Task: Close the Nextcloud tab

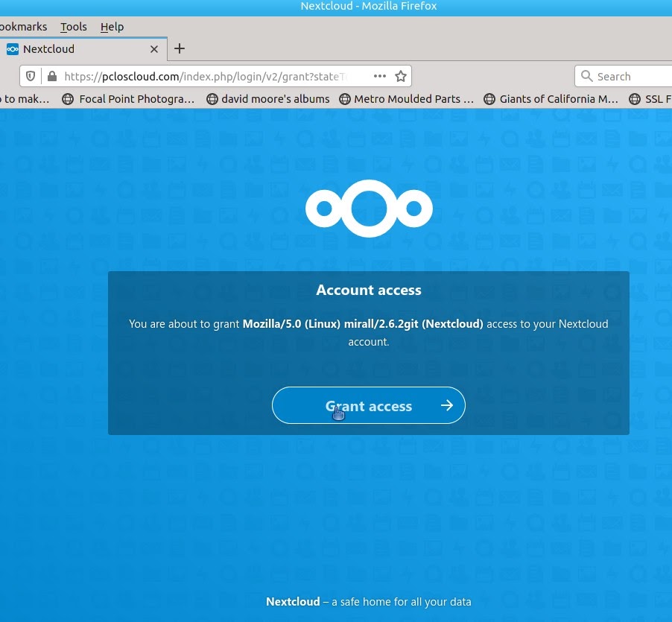Action: [x=154, y=49]
